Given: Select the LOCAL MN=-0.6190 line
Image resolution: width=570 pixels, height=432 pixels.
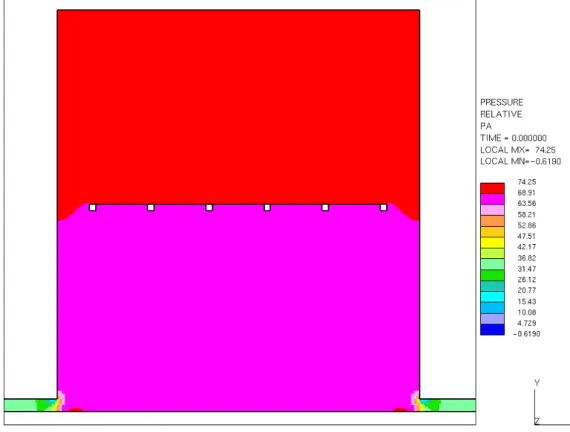Looking at the screenshot, I should [521, 161].
